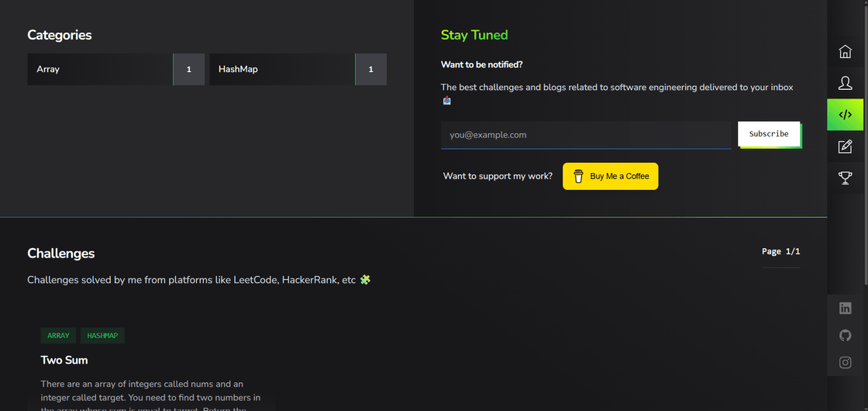Screen dimensions: 868x411
Task: Focus the you@example.com email field
Action: coord(586,135)
